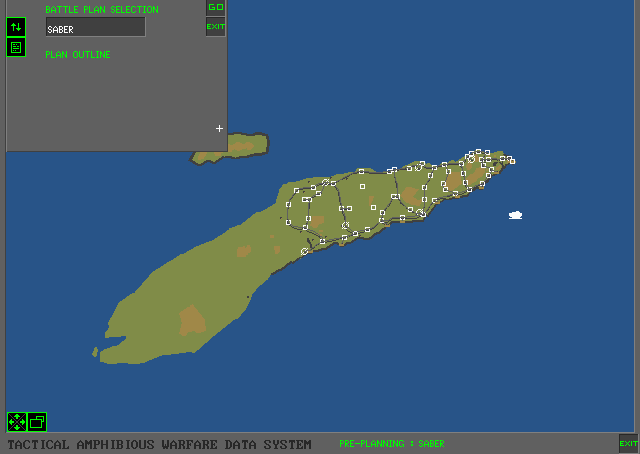
Task: Click the overlapping windows icon
Action: [x=37, y=422]
